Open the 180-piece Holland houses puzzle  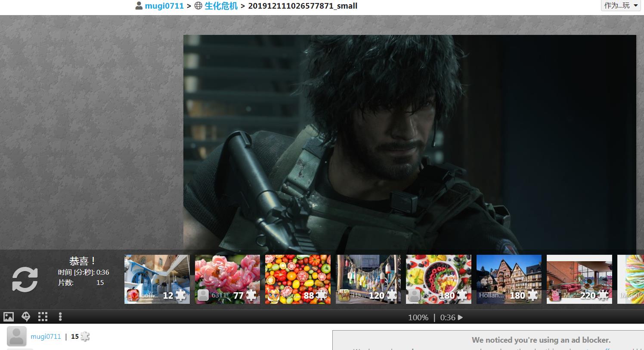tap(509, 279)
